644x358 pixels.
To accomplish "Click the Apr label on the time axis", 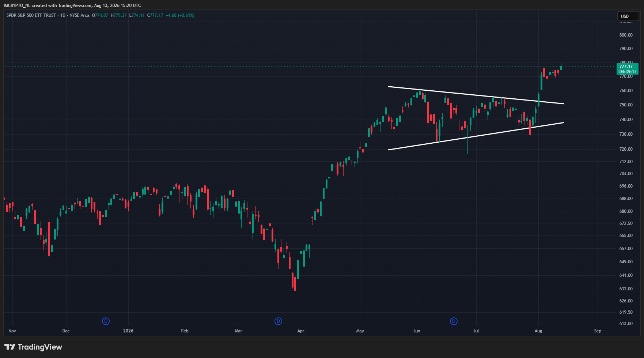I will (x=301, y=331).
